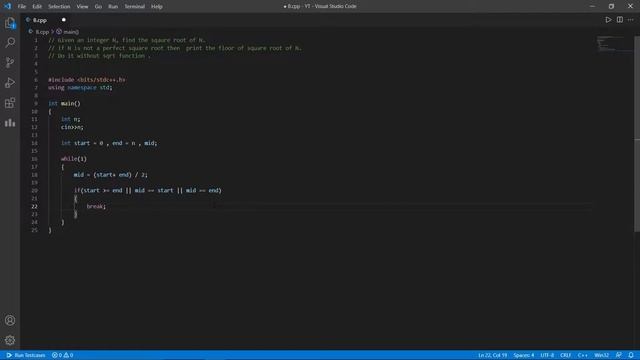Click the '#include <bits/stdc++.h>' line

tap(87, 80)
